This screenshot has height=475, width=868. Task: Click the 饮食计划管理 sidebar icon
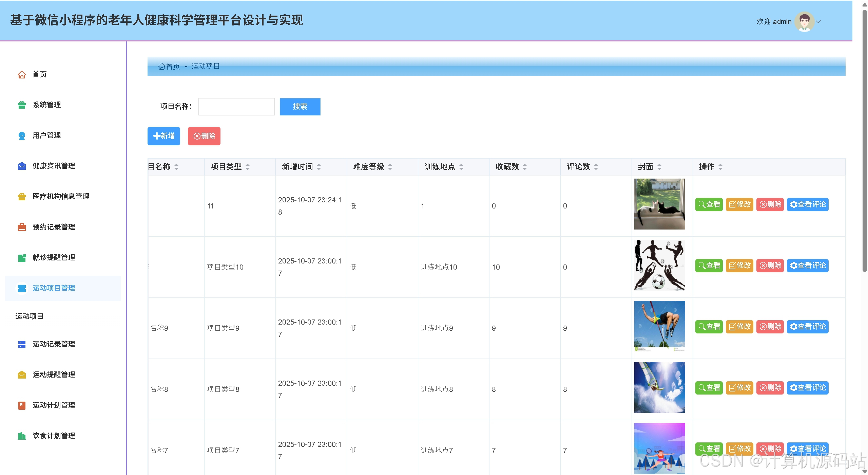click(22, 436)
